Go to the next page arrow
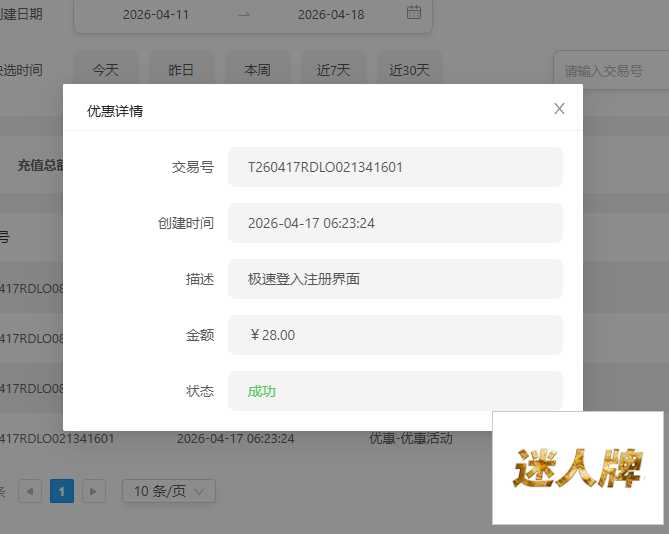The height and width of the screenshot is (534, 669). coord(94,491)
